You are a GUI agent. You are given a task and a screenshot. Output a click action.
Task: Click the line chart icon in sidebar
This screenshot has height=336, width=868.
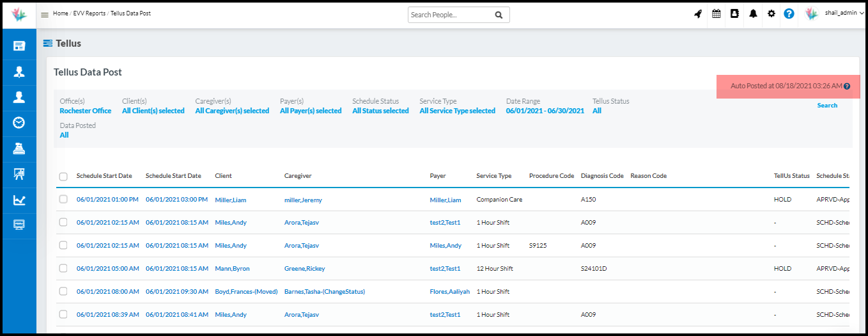pos(19,200)
